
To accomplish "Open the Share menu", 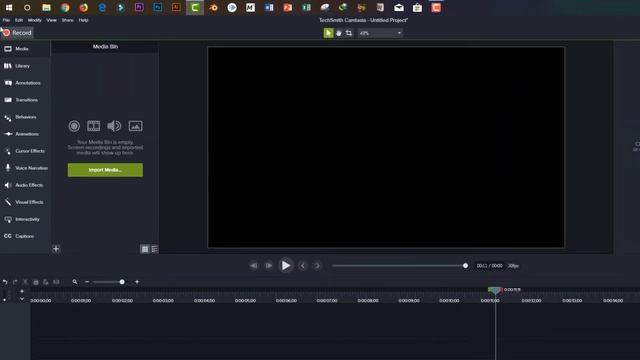I will tap(67, 20).
